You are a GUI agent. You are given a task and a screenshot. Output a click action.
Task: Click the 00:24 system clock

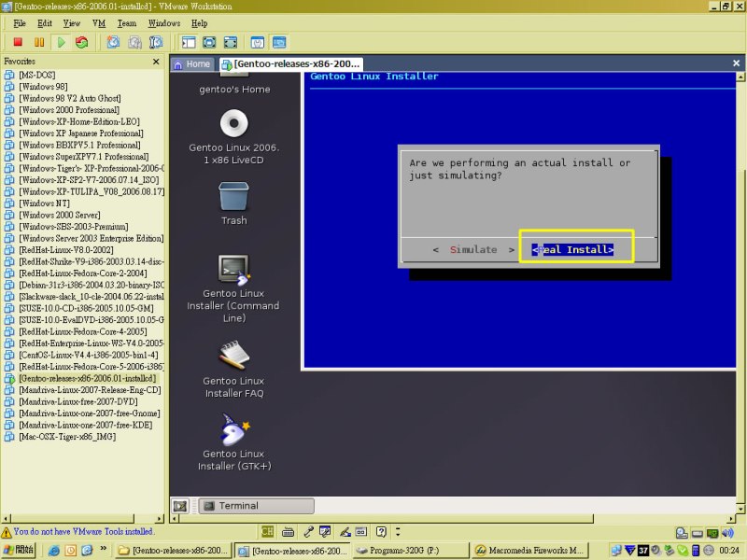(x=729, y=551)
